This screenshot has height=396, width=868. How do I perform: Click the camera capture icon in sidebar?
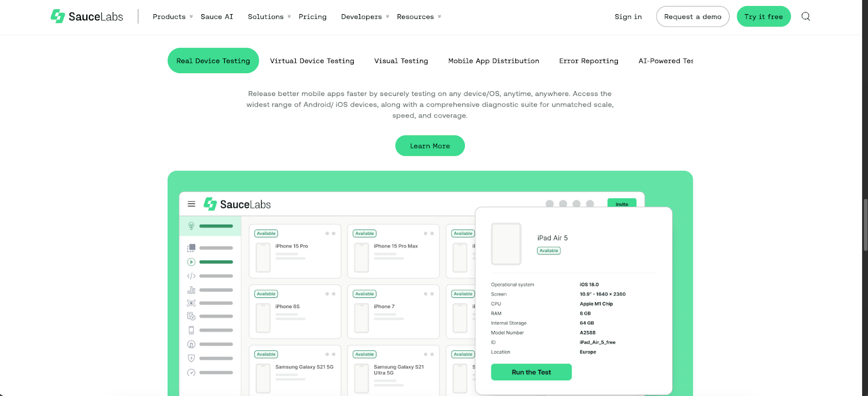(x=191, y=303)
